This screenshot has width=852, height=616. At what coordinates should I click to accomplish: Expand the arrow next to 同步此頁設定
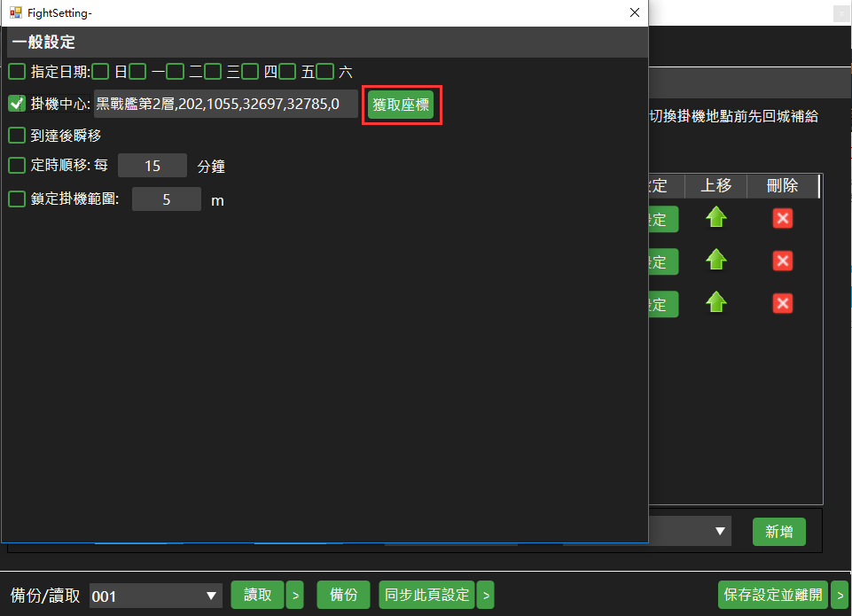pyautogui.click(x=485, y=596)
